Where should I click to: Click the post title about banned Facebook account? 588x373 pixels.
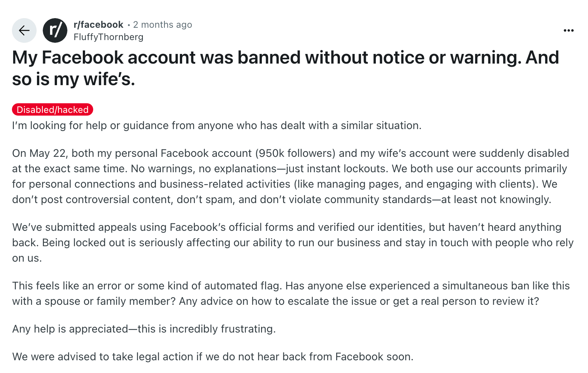(x=285, y=68)
